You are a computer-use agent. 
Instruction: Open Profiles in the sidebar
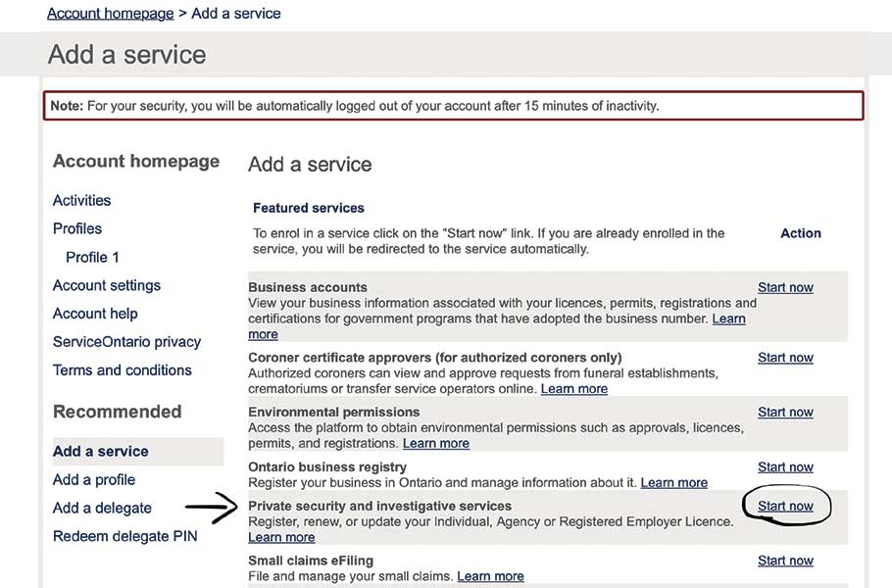(x=77, y=228)
